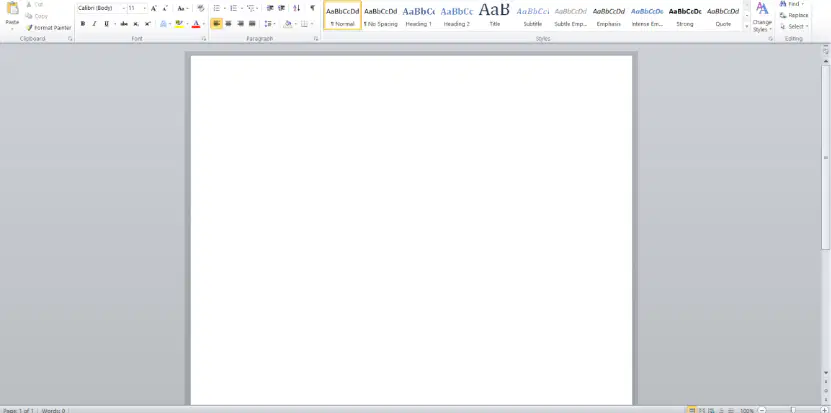
Task: Expand the Styles gallery More arrow
Action: 747,27
